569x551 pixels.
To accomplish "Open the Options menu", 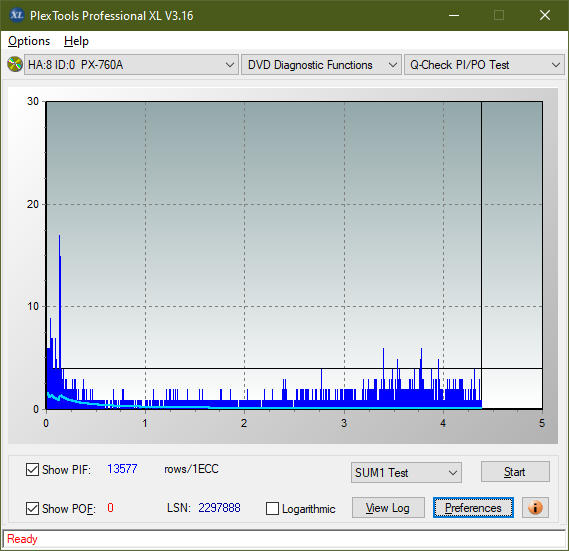I will click(x=29, y=41).
